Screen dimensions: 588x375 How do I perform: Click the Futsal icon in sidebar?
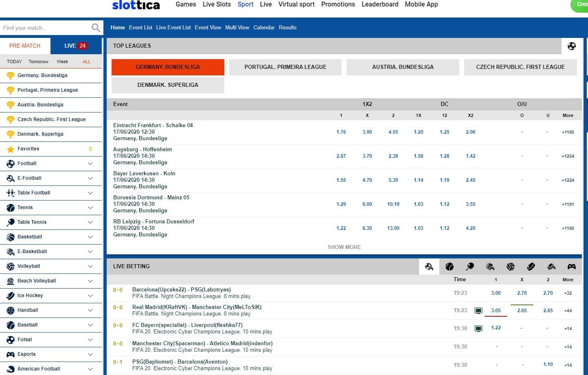pyautogui.click(x=11, y=340)
